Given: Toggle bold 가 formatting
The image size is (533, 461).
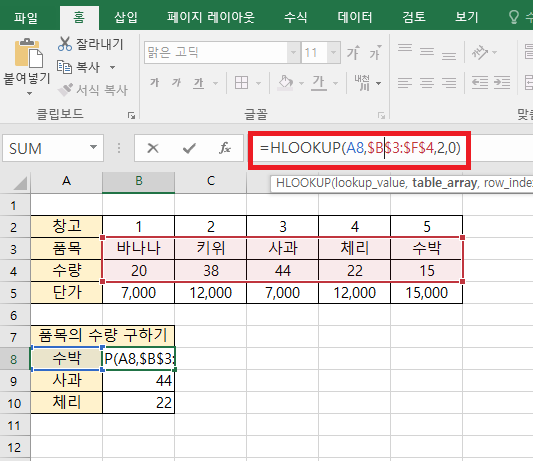Looking at the screenshot, I should pyautogui.click(x=154, y=82).
